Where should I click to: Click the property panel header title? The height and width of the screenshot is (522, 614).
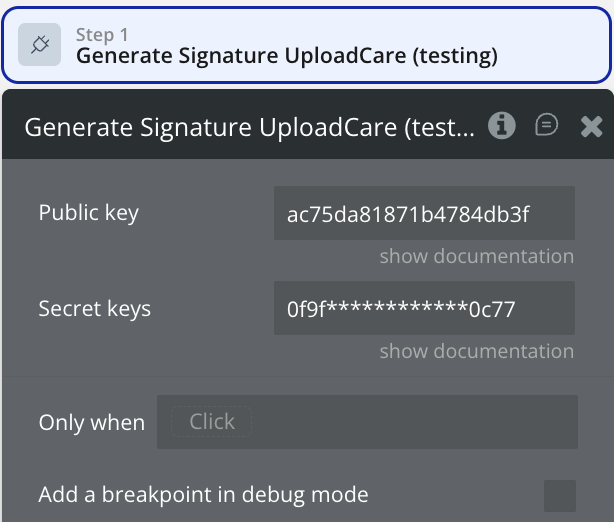tap(249, 127)
